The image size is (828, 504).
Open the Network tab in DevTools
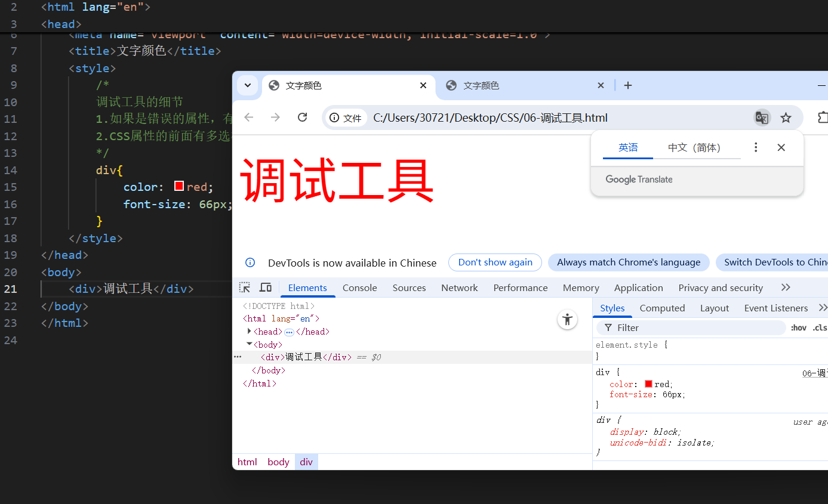point(460,287)
